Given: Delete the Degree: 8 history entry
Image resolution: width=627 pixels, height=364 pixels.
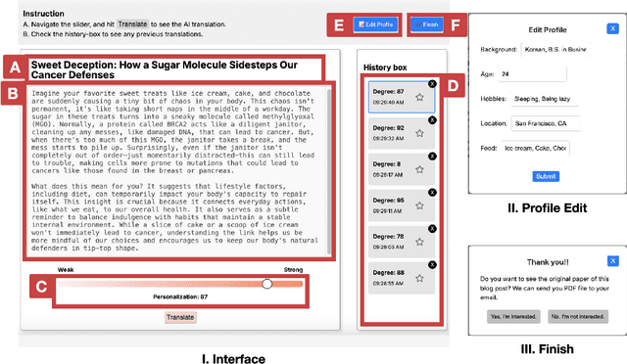Looking at the screenshot, I should click(x=432, y=157).
